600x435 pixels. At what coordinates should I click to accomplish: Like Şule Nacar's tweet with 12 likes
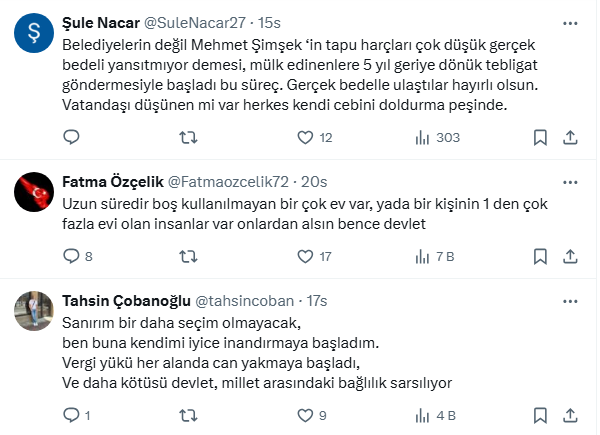click(x=301, y=137)
